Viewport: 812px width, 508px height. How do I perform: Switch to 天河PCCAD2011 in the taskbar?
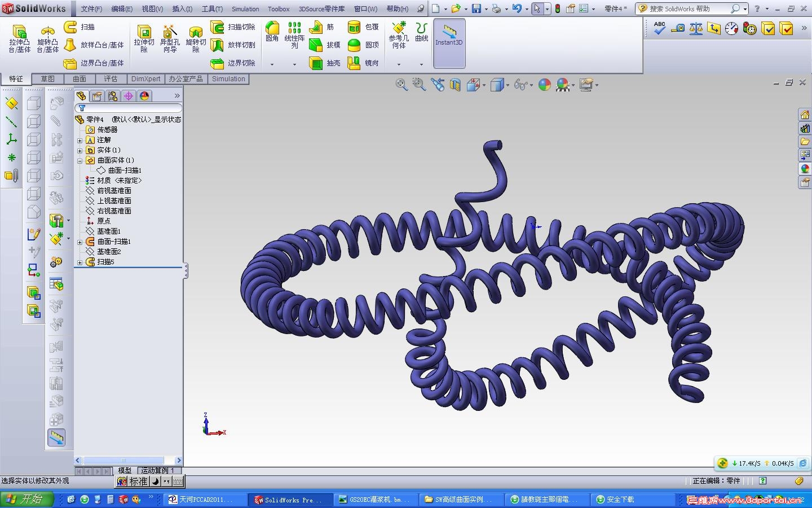tap(206, 500)
